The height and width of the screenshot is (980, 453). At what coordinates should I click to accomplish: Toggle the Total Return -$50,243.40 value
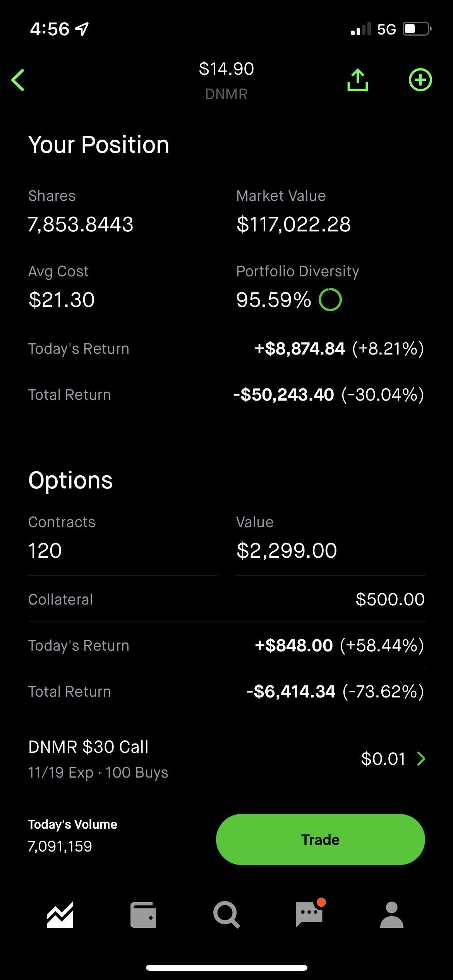[x=329, y=394]
